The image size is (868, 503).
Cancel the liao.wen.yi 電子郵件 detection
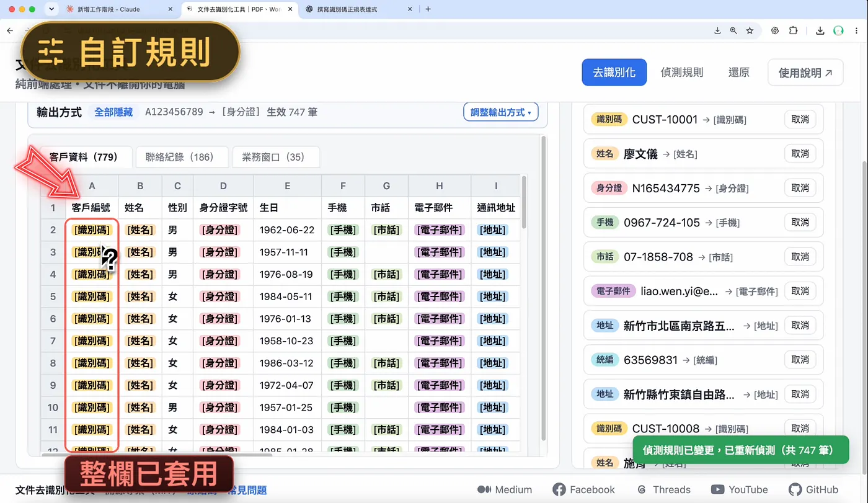pos(800,291)
